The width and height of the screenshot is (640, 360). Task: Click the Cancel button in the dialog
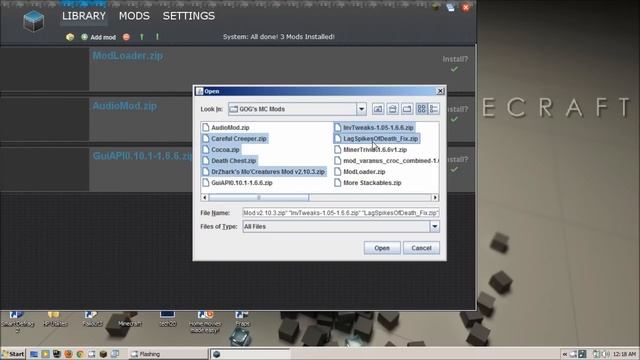[x=421, y=248]
